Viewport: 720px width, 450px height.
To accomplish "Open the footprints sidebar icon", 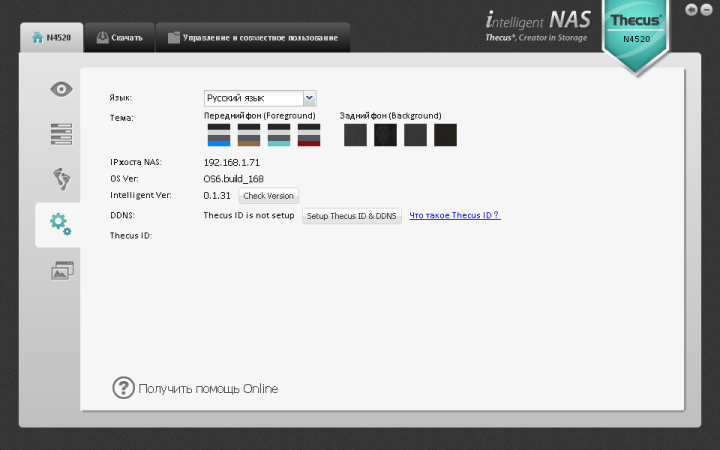I will tap(61, 179).
